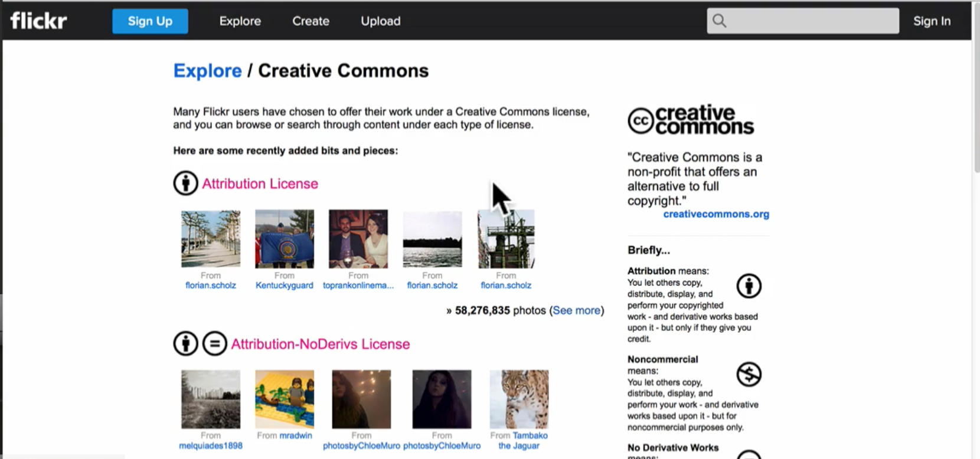Click the Briefly... heading

649,250
